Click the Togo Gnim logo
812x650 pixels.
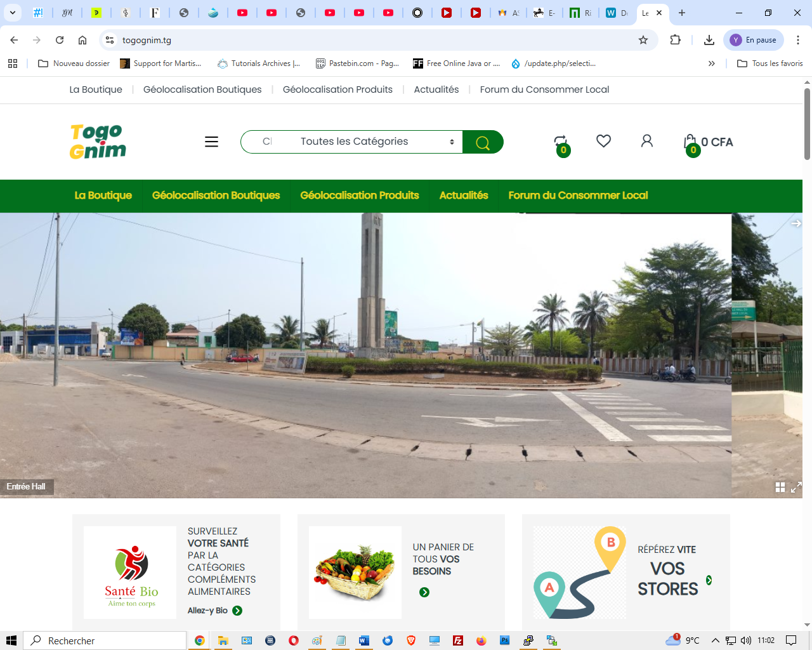[x=98, y=142]
